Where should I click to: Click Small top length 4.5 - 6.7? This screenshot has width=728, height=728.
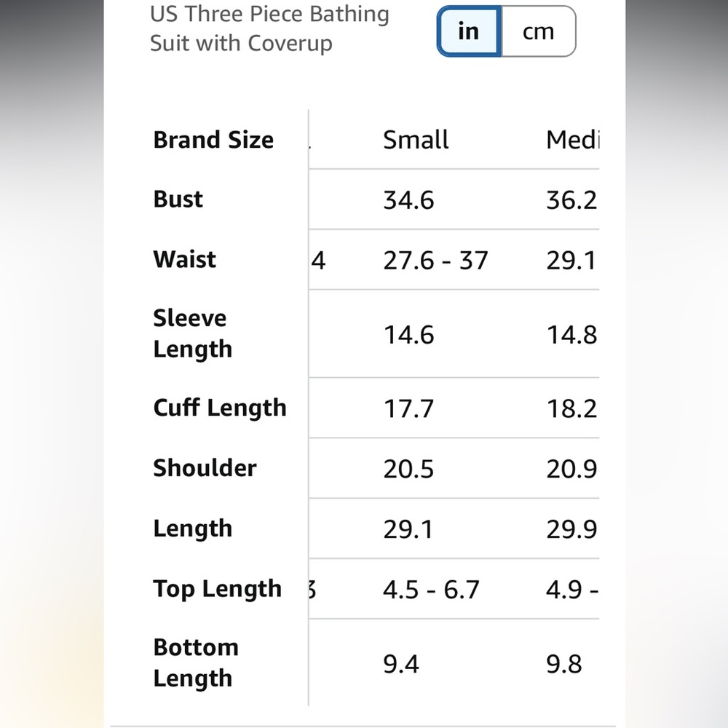pyautogui.click(x=431, y=590)
